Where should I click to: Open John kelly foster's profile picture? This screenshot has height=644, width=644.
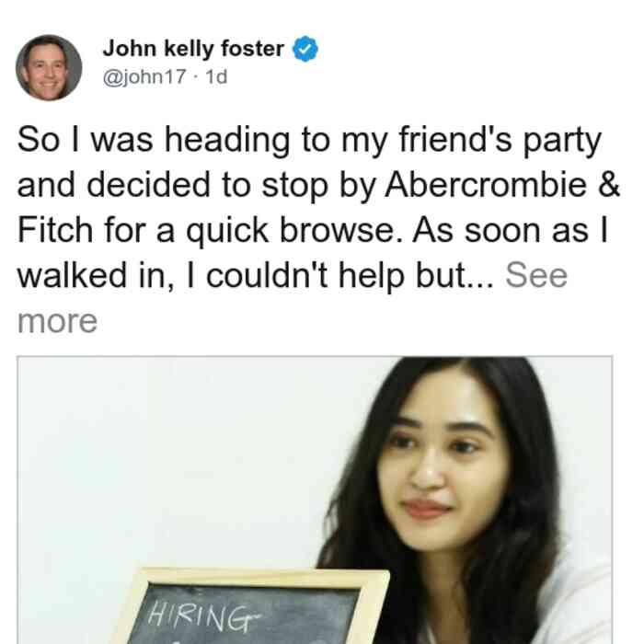point(49,68)
